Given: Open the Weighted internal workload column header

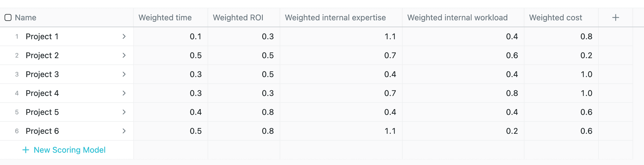Looking at the screenshot, I should pyautogui.click(x=458, y=17).
